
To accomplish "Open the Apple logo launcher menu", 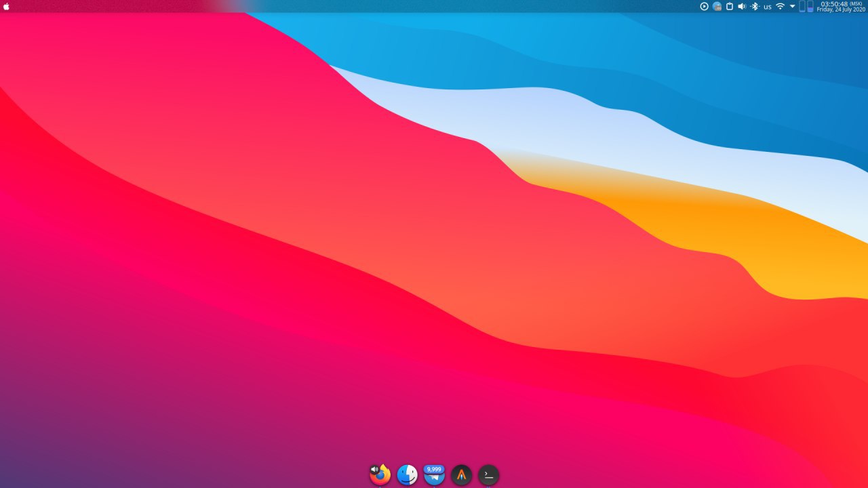I will 6,6.
